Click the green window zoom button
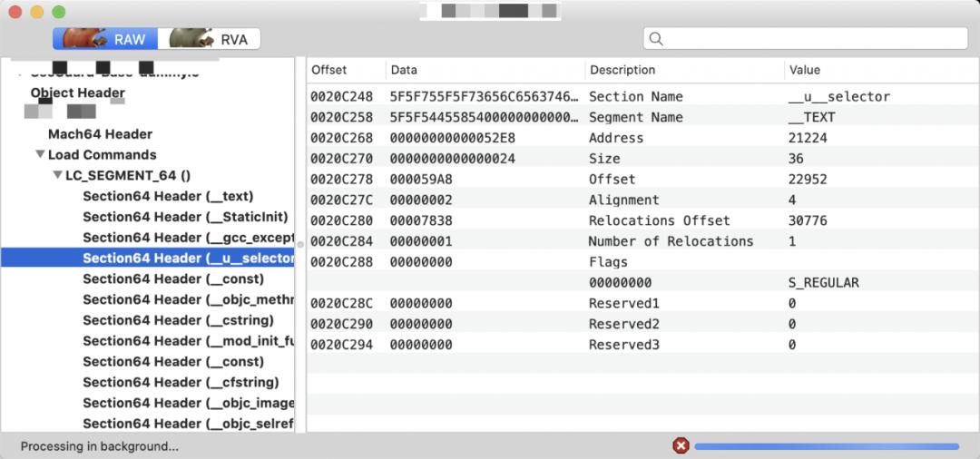Image resolution: width=980 pixels, height=459 pixels. pos(59,13)
